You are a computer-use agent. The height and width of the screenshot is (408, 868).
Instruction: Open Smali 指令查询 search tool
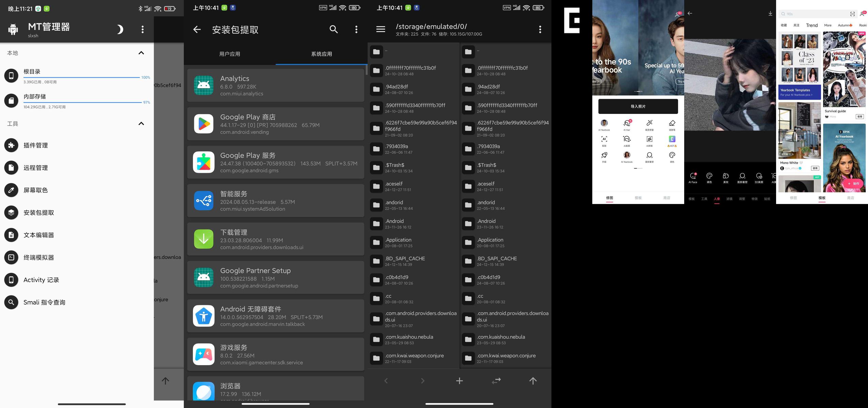44,303
